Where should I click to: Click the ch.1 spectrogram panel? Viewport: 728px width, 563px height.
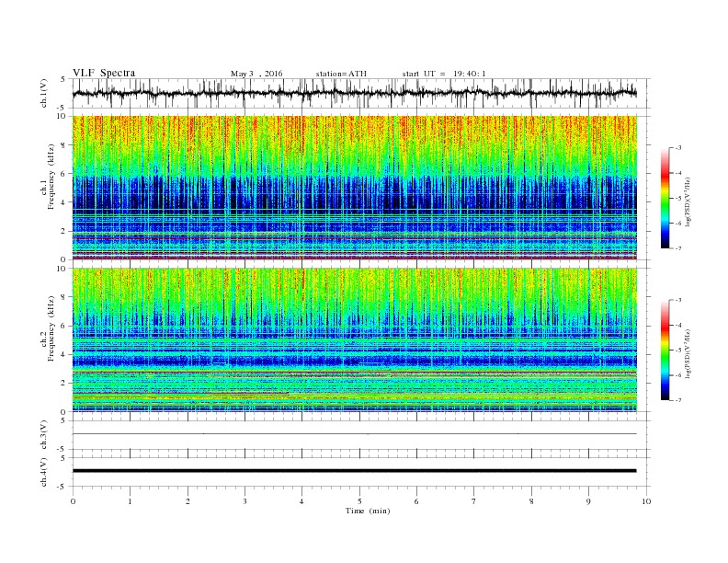[x=355, y=188]
